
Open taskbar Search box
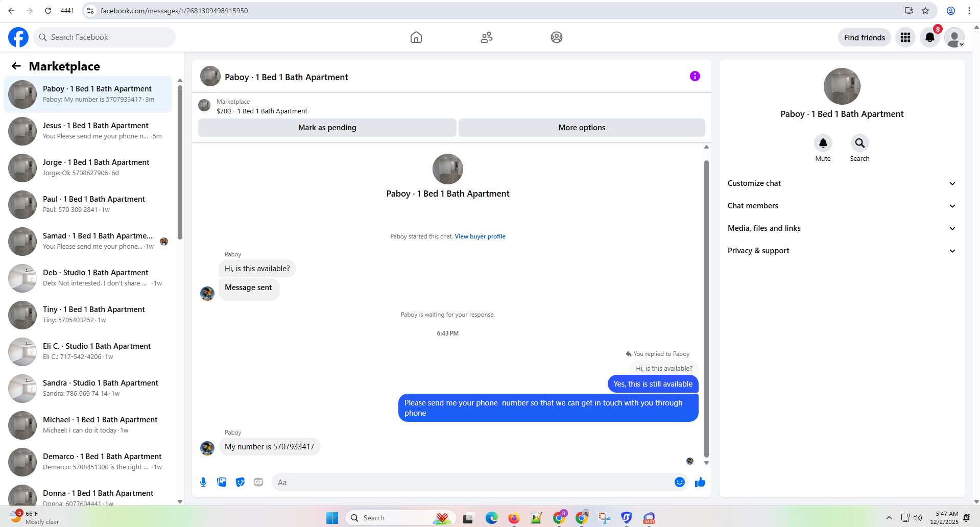point(401,518)
